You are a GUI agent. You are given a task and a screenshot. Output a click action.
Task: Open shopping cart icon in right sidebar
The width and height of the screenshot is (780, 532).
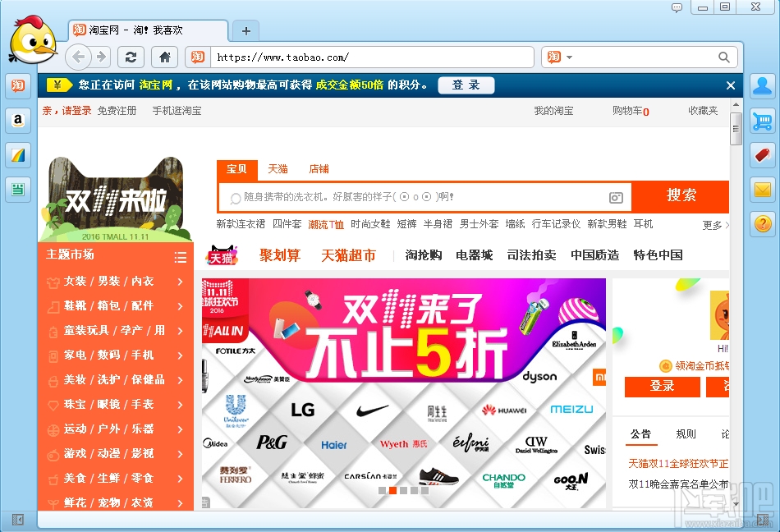click(x=762, y=121)
